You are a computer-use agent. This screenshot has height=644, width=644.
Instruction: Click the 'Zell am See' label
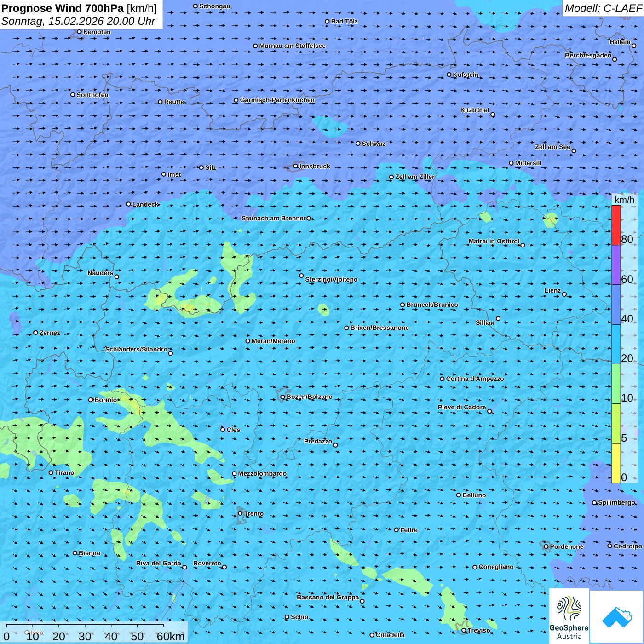pyautogui.click(x=552, y=147)
